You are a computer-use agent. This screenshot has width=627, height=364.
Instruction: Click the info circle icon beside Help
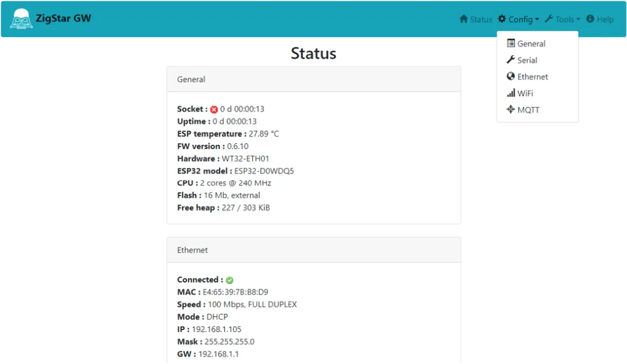[x=590, y=19]
